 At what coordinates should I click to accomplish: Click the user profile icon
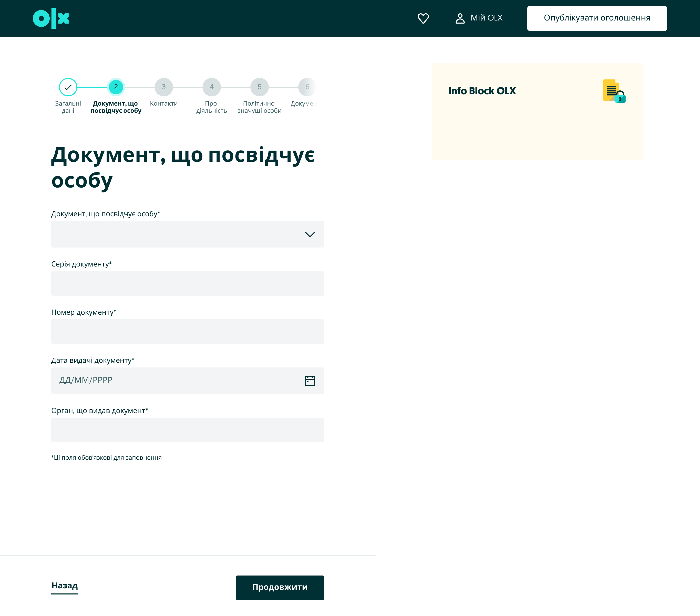(x=460, y=18)
